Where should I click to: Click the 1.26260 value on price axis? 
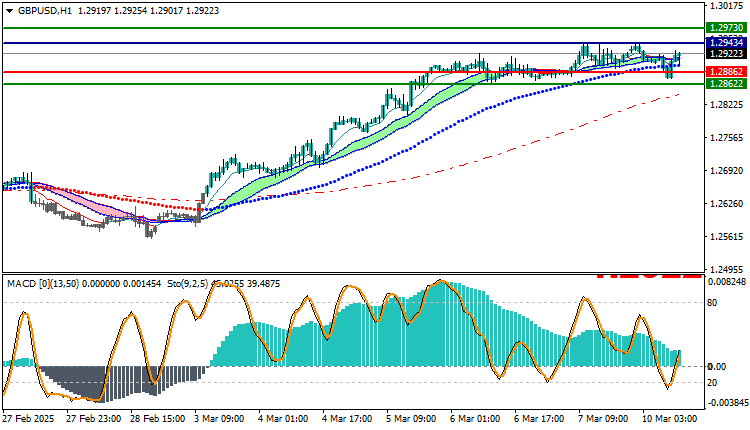(x=727, y=204)
